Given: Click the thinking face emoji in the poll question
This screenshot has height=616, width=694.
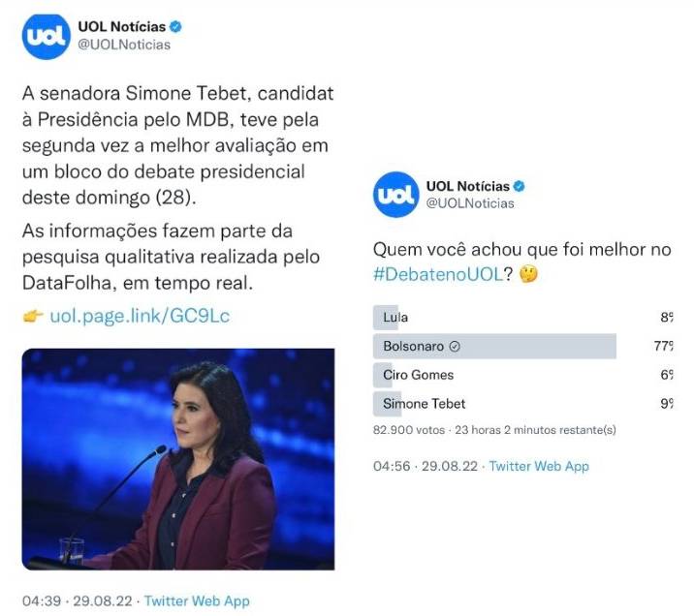Looking at the screenshot, I should pyautogui.click(x=528, y=274).
